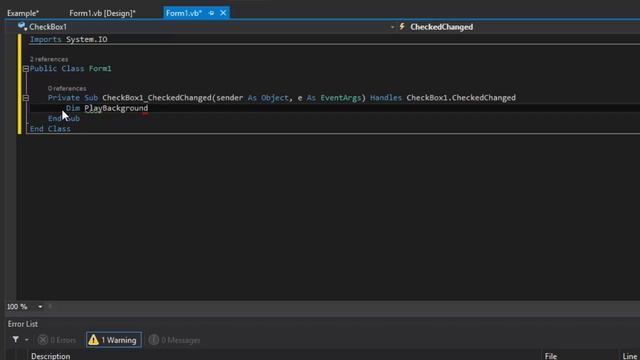Click the Error List panel title
Screen dimensions: 640x360
(23, 324)
